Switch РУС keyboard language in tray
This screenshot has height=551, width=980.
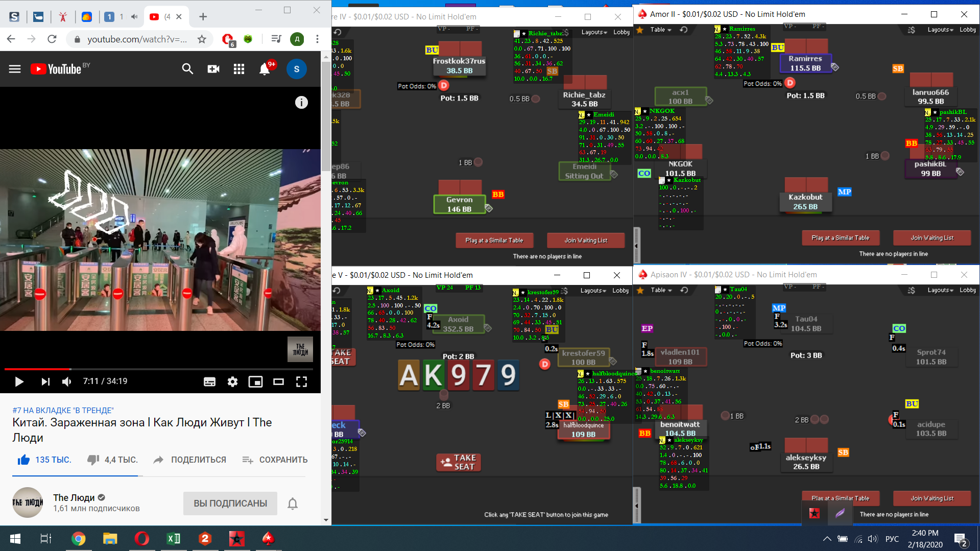pos(892,539)
